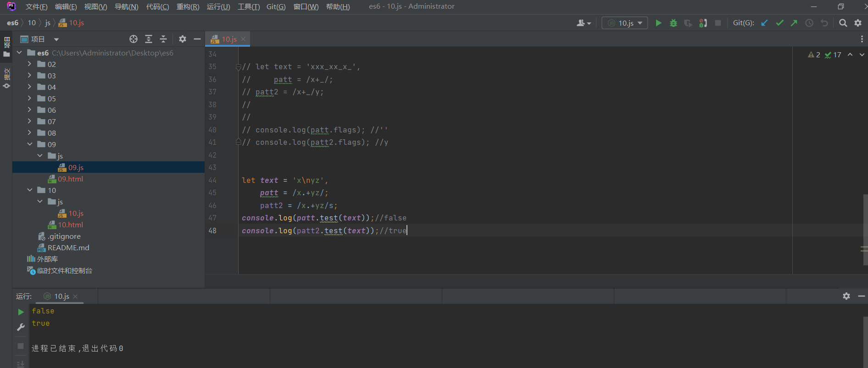Expand folder 07 in project tree

click(x=29, y=121)
